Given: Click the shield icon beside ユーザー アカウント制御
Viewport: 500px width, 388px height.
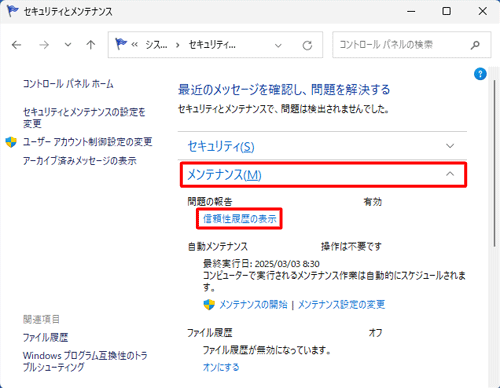Looking at the screenshot, I should 11,142.
